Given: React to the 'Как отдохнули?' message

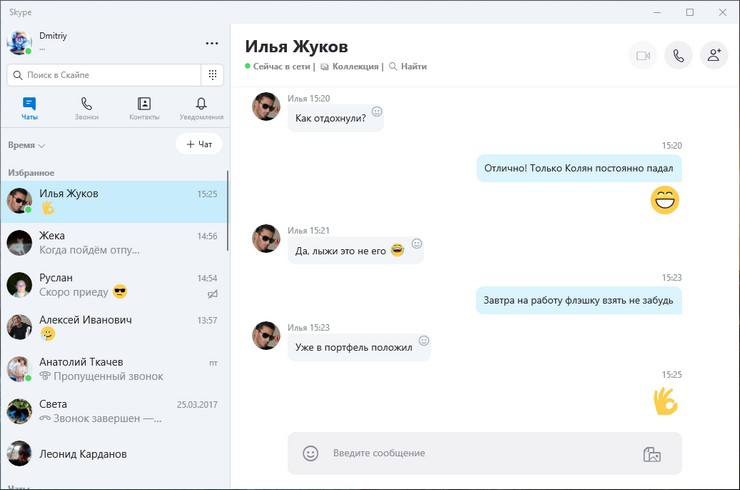Looking at the screenshot, I should point(377,111).
